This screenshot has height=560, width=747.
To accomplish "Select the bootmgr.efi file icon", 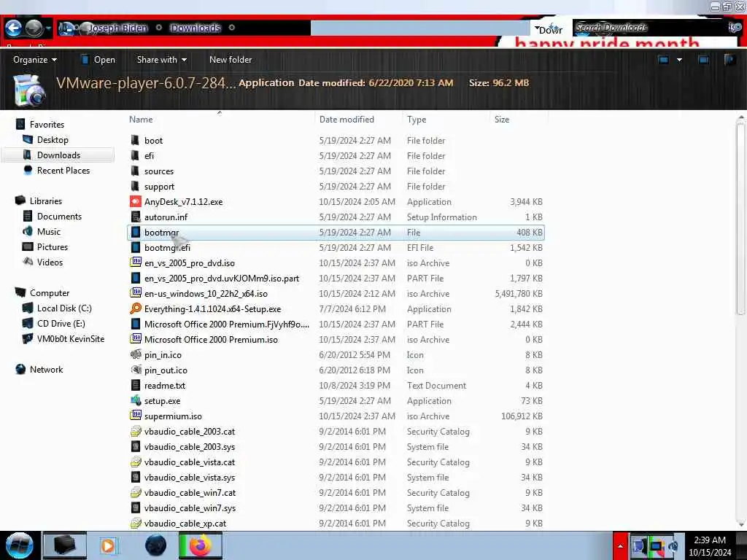I will tap(136, 247).
